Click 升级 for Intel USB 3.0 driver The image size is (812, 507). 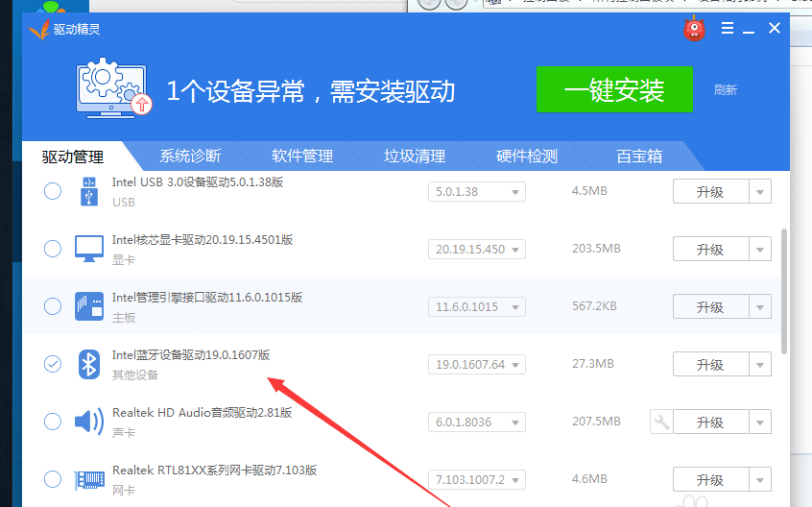point(711,192)
